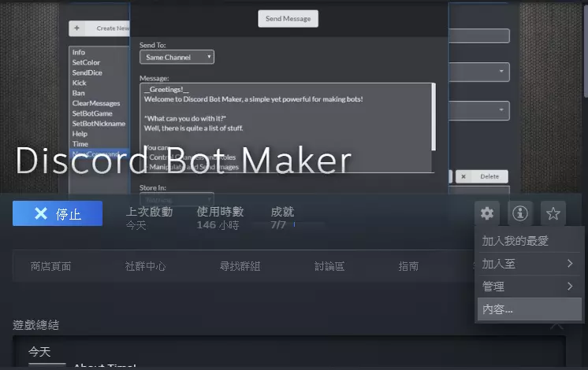
Task: Click the star favorite icon
Action: click(553, 213)
